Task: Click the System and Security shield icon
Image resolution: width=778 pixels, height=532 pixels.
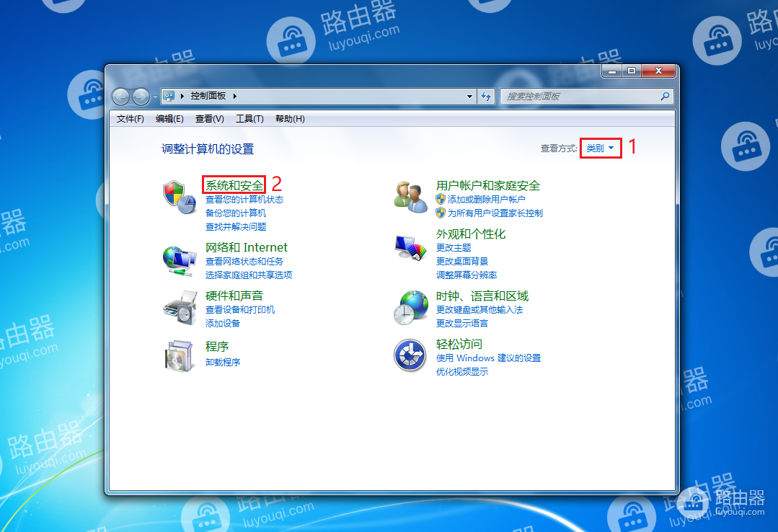Action: pyautogui.click(x=179, y=197)
